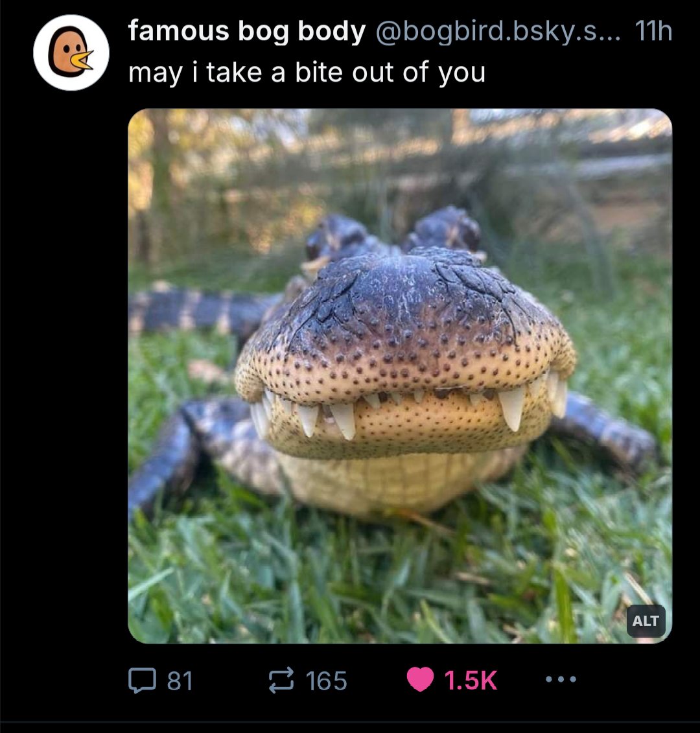Image resolution: width=700 pixels, height=733 pixels.
Task: Click the repost arrows icon
Action: pyautogui.click(x=281, y=680)
